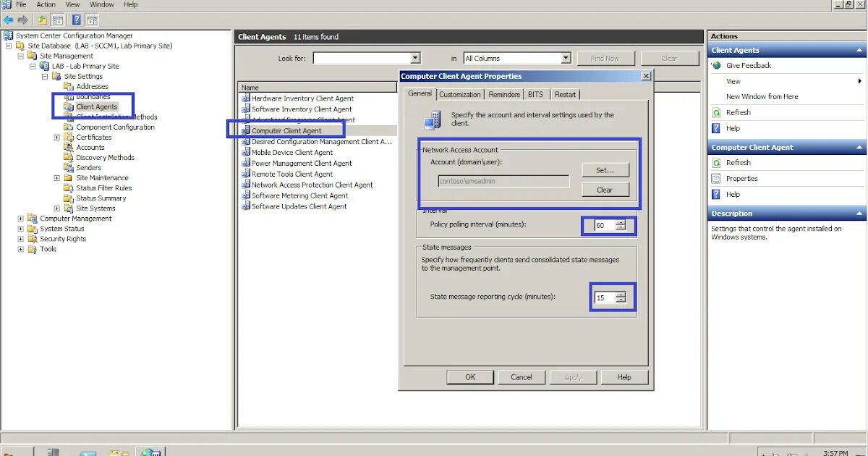Click the Forward arrow toolbar icon
868x456 pixels.
pyautogui.click(x=22, y=20)
